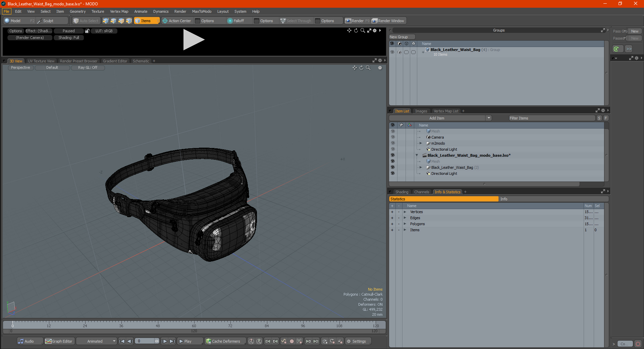The width and height of the screenshot is (644, 349).
Task: Switch to Schematic tab
Action: 141,61
